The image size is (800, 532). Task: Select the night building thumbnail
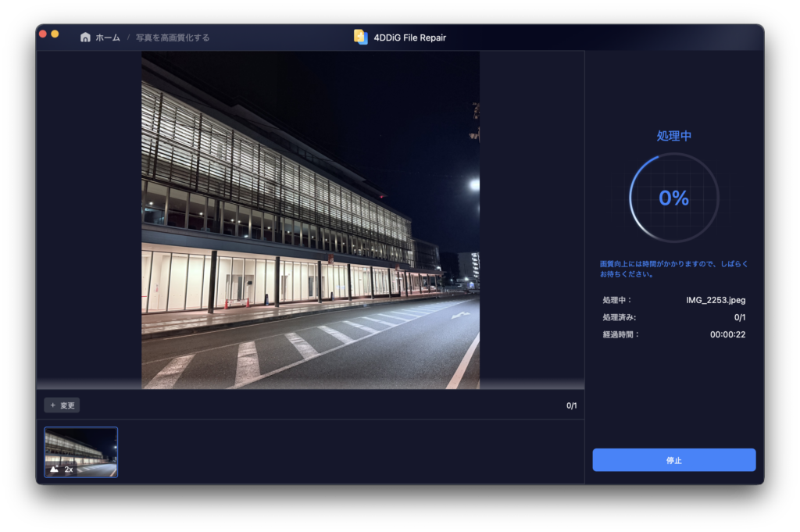[80, 452]
